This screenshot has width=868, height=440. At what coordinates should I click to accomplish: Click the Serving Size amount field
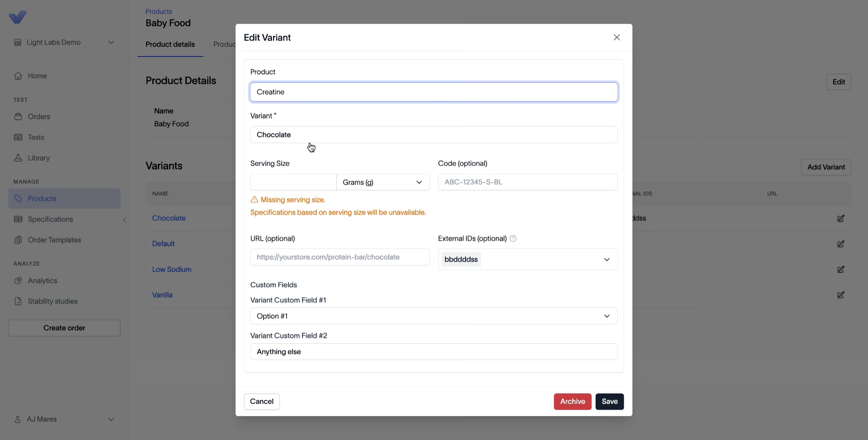[x=293, y=182]
